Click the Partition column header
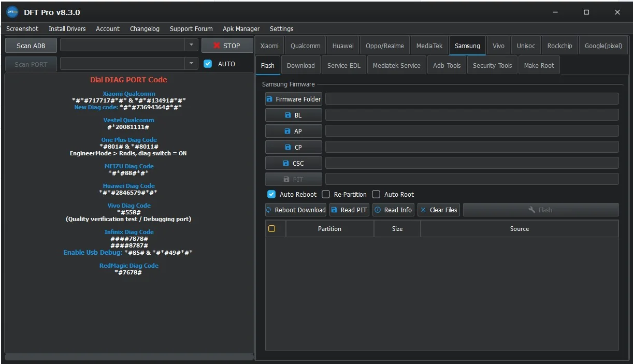This screenshot has height=364, width=633. click(330, 228)
